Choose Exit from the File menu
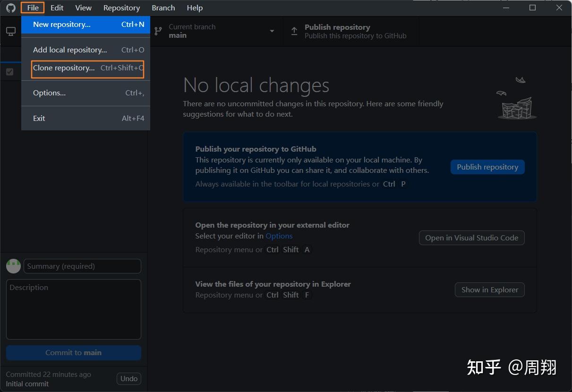 [x=85, y=118]
